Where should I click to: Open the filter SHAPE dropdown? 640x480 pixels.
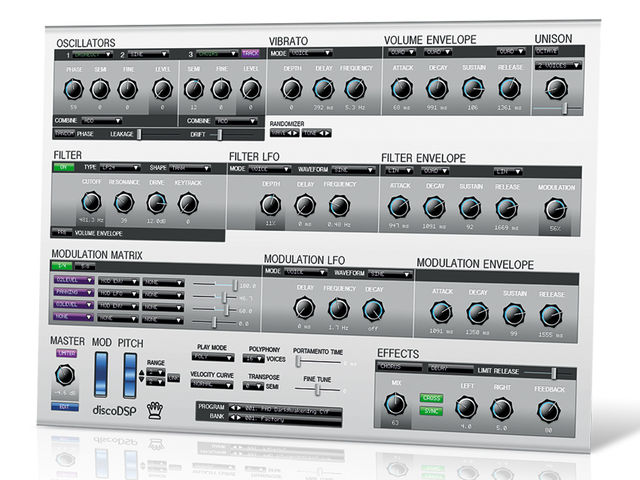[x=190, y=168]
